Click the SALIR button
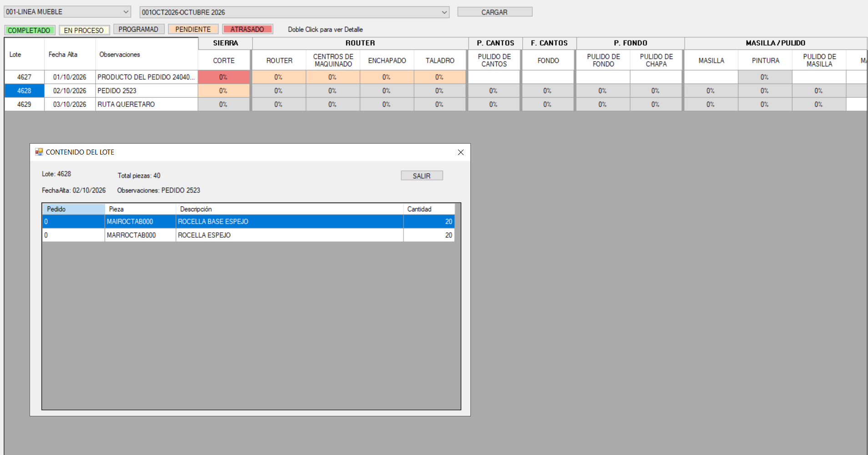The width and height of the screenshot is (868, 455). 422,176
